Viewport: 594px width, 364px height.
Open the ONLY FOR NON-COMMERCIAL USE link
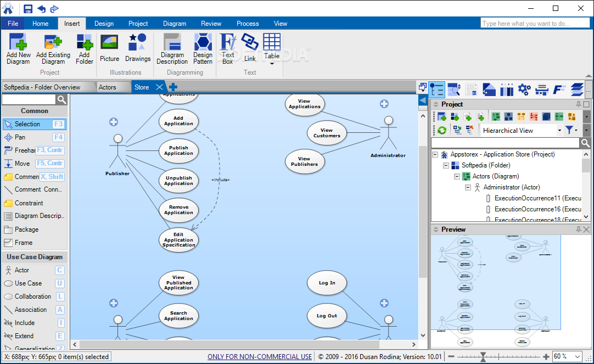[260, 357]
